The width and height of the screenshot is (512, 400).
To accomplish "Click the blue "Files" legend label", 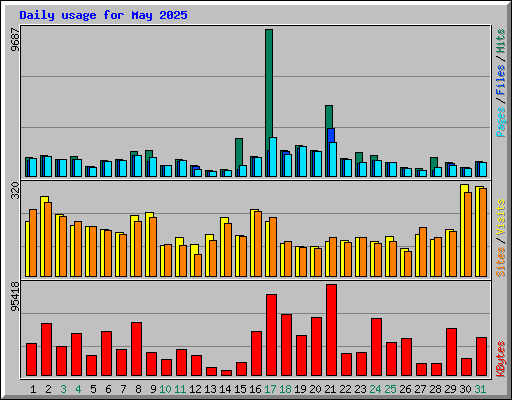I will pyautogui.click(x=501, y=79).
